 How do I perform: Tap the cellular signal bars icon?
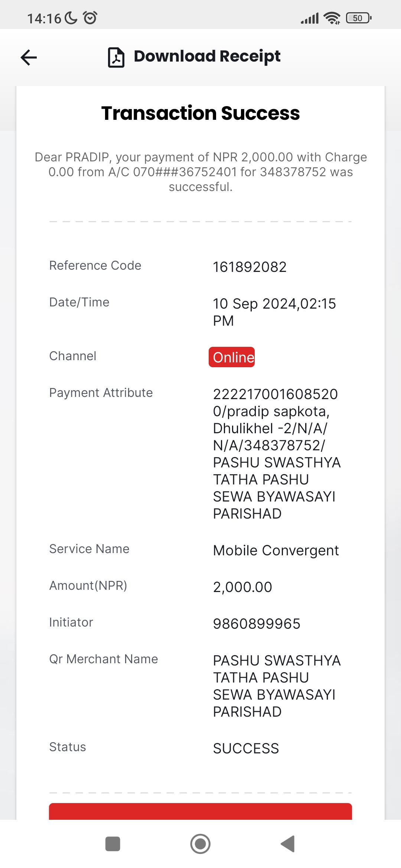[x=310, y=18]
